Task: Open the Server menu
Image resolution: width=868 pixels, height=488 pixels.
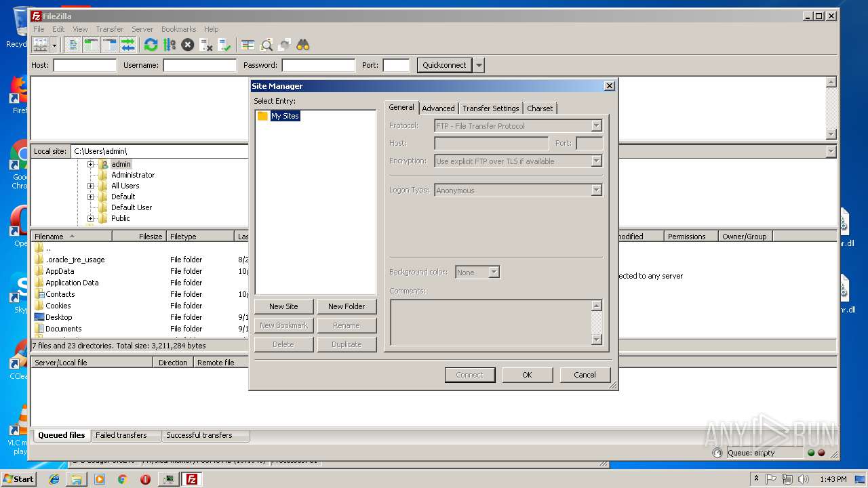Action: click(142, 29)
